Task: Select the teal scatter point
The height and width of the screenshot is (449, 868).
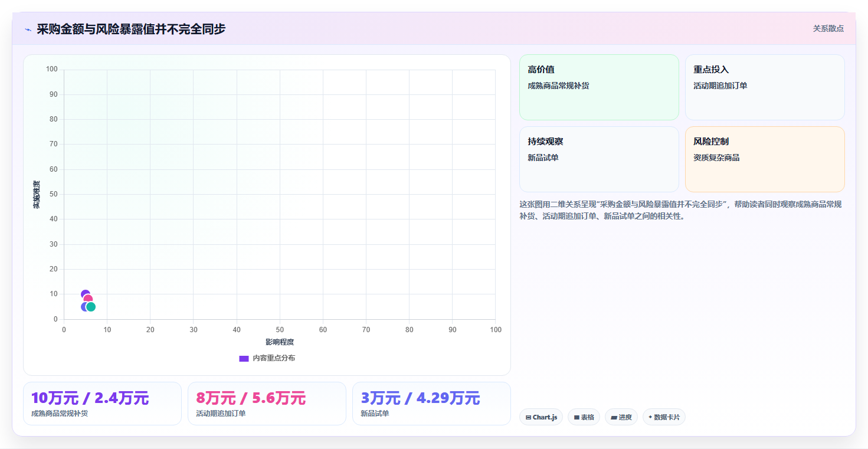Action: [91, 307]
